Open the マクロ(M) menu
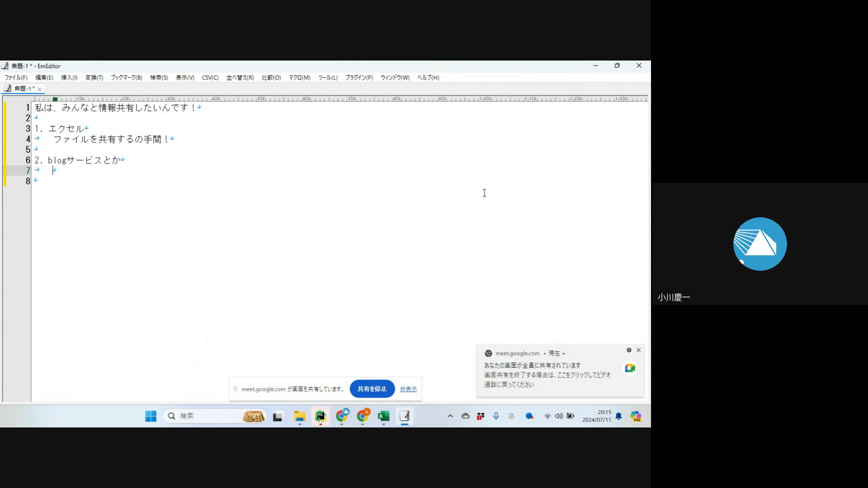Image resolution: width=868 pixels, height=488 pixels. click(x=299, y=78)
